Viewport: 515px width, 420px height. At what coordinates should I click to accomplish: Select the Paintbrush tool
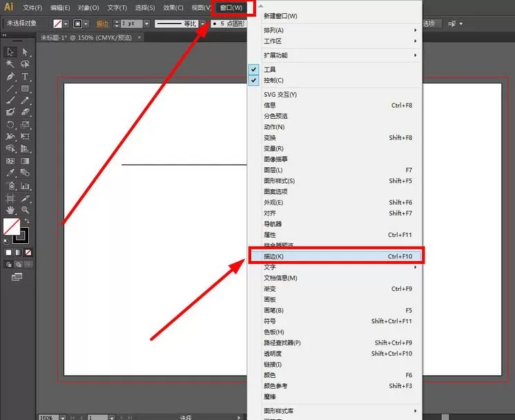coord(10,100)
